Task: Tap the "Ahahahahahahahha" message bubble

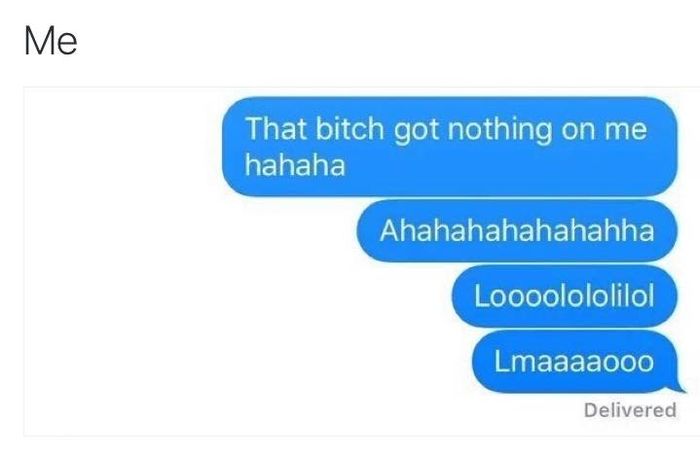Action: [517, 231]
